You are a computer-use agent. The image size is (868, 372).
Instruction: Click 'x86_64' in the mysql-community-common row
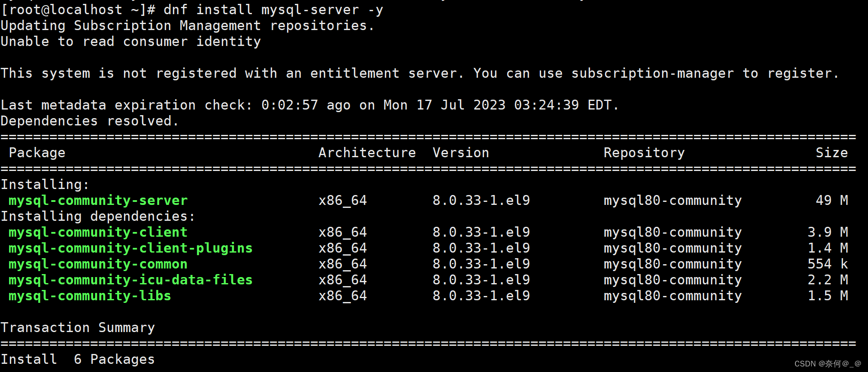pyautogui.click(x=343, y=264)
